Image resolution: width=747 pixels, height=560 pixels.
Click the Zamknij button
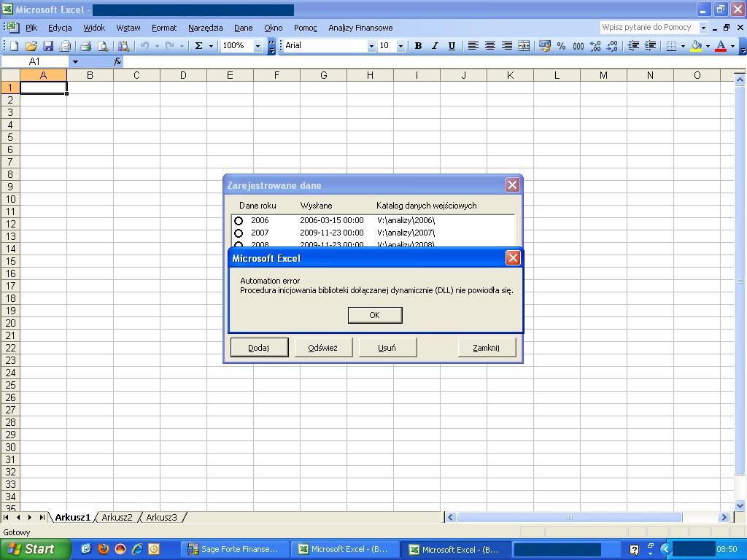(x=487, y=348)
